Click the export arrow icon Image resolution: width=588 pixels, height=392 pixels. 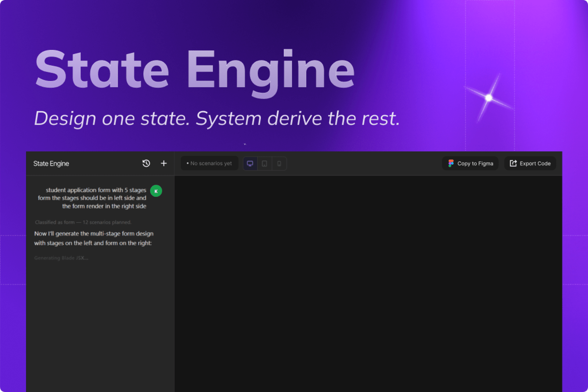click(x=513, y=163)
